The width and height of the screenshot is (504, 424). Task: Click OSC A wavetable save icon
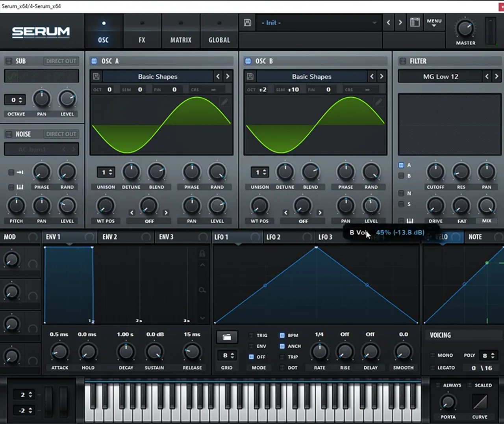pyautogui.click(x=96, y=76)
